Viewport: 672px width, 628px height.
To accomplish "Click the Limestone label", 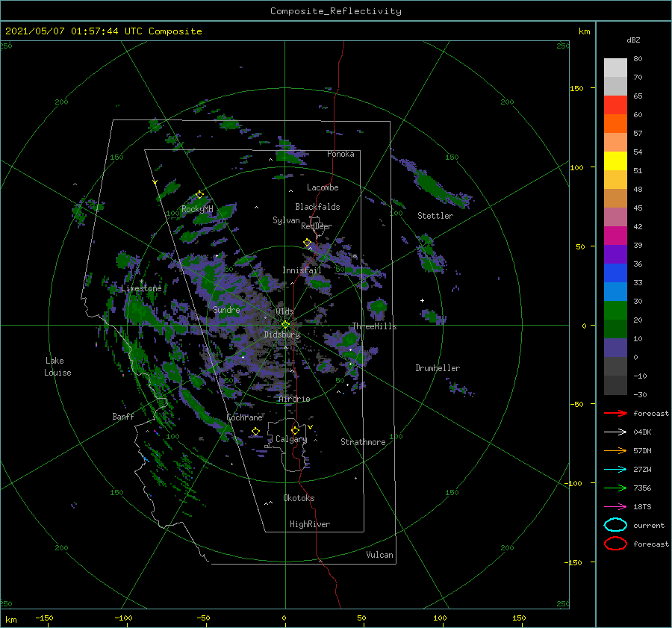I will 141,288.
